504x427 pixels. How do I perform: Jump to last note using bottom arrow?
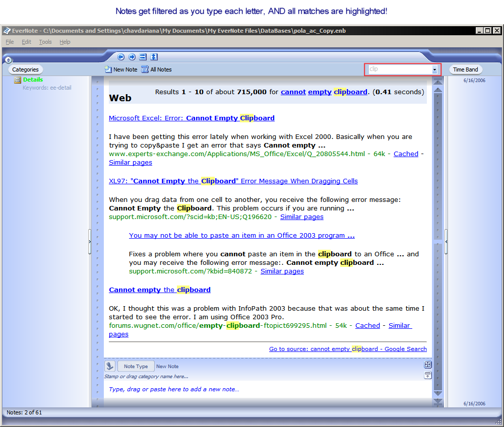click(438, 401)
